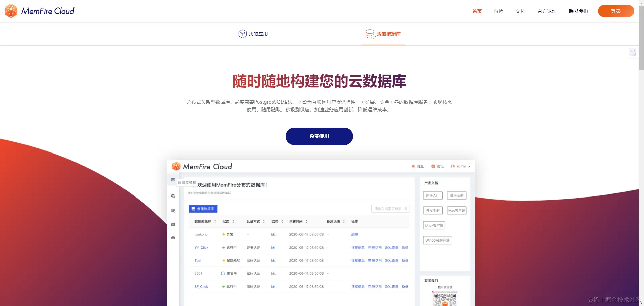Screen dimensions: 644x306
Task: Sort the 数据库名称 column
Action: pos(215,221)
